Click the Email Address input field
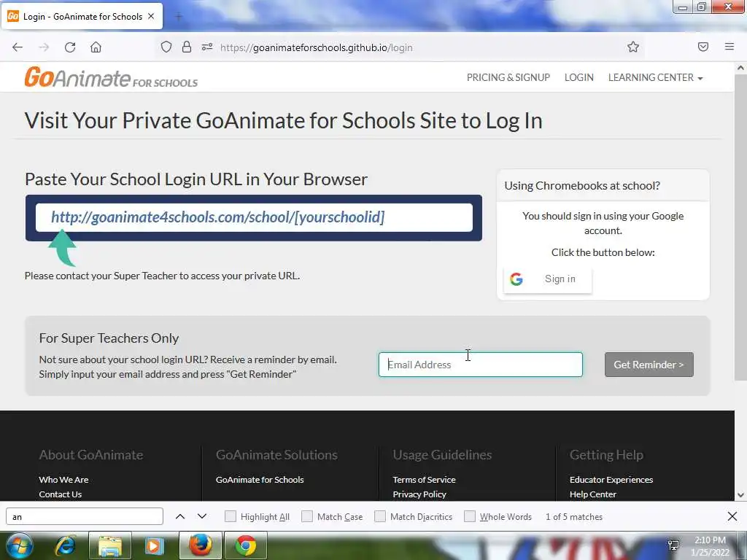The width and height of the screenshot is (747, 560). (480, 365)
